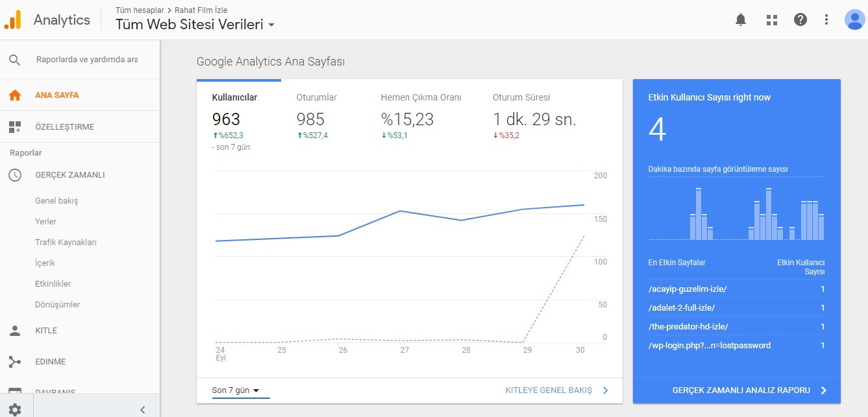This screenshot has height=417, width=868.
Task: Click the help question mark icon
Action: pos(800,19)
